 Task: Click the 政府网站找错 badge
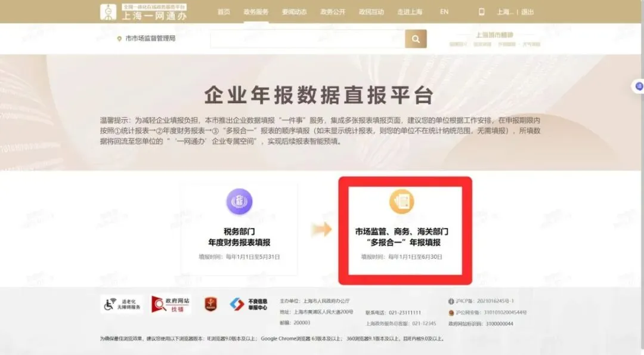pyautogui.click(x=171, y=304)
